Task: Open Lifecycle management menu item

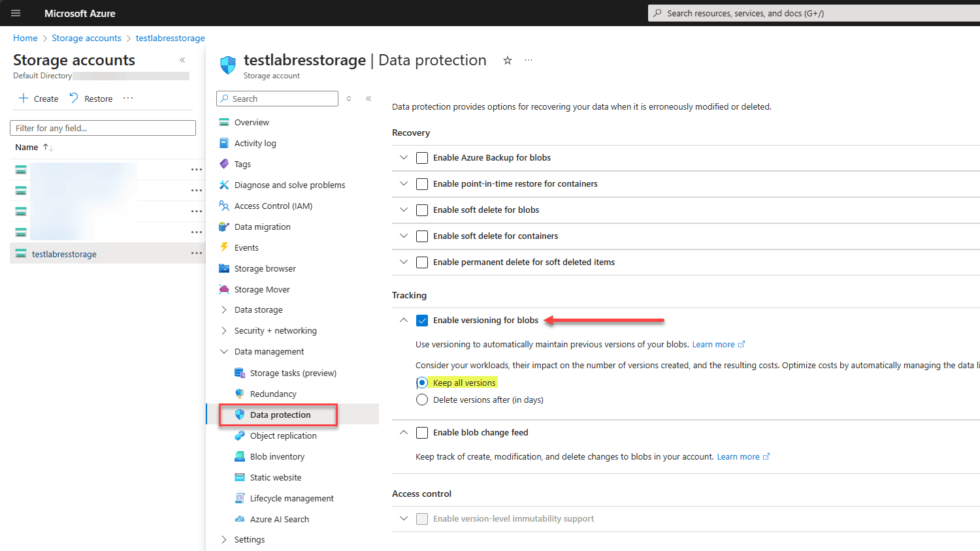Action: coord(291,498)
